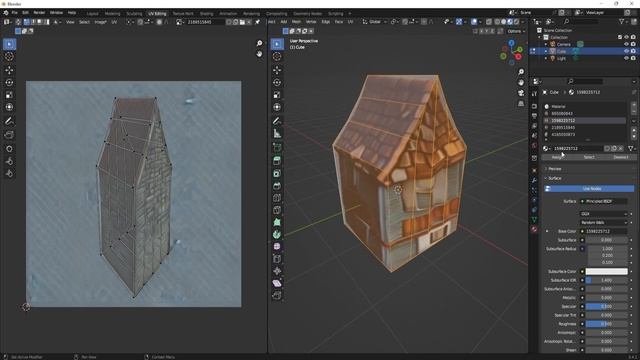The height and width of the screenshot is (360, 640).
Task: Select the Rotate tool in 3D viewport toolbar
Action: [277, 82]
